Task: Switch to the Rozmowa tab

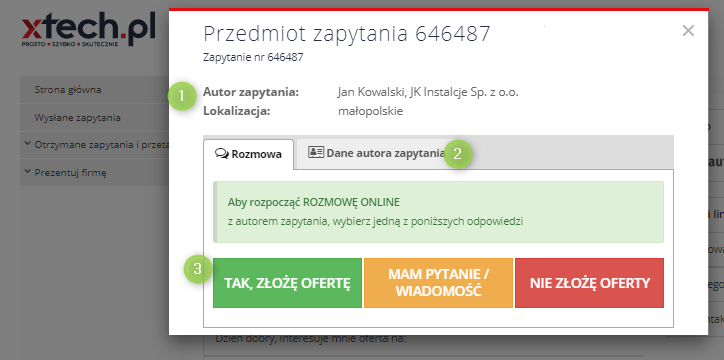Action: pos(248,154)
